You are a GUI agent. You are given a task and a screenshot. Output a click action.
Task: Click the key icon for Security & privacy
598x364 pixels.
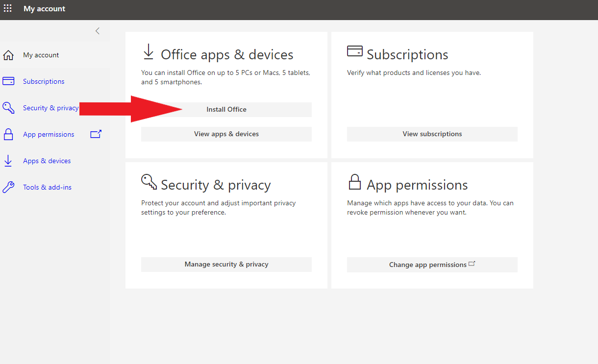point(8,108)
